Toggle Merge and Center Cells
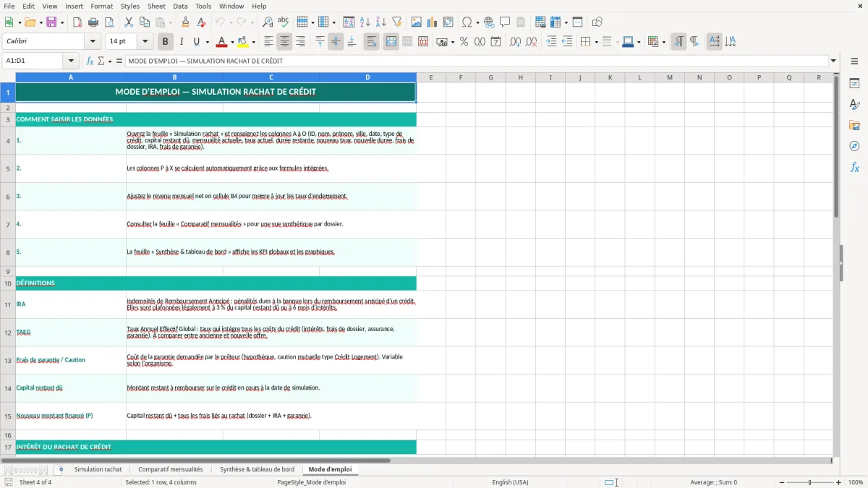Screen dimensions: 868x488 [391, 42]
